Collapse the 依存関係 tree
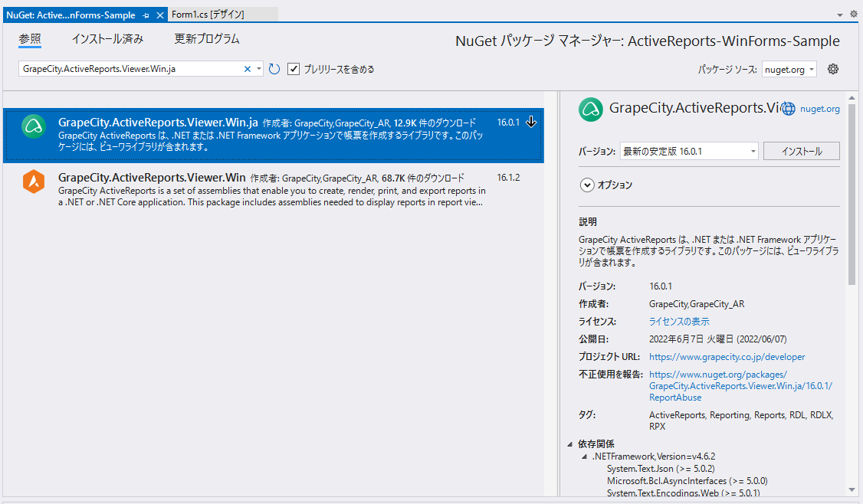The width and height of the screenshot is (863, 504). pyautogui.click(x=569, y=444)
